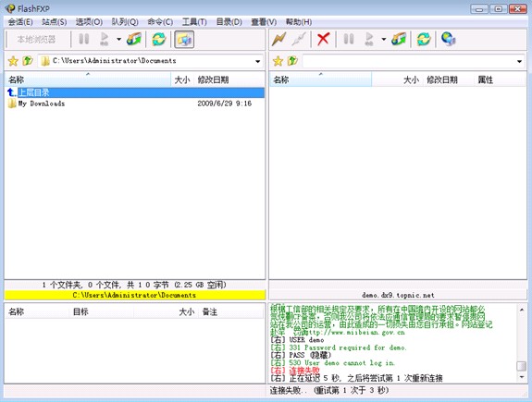Click the log scroll up arrow
Screen dimensions: 532x402
pyautogui.click(x=522, y=310)
